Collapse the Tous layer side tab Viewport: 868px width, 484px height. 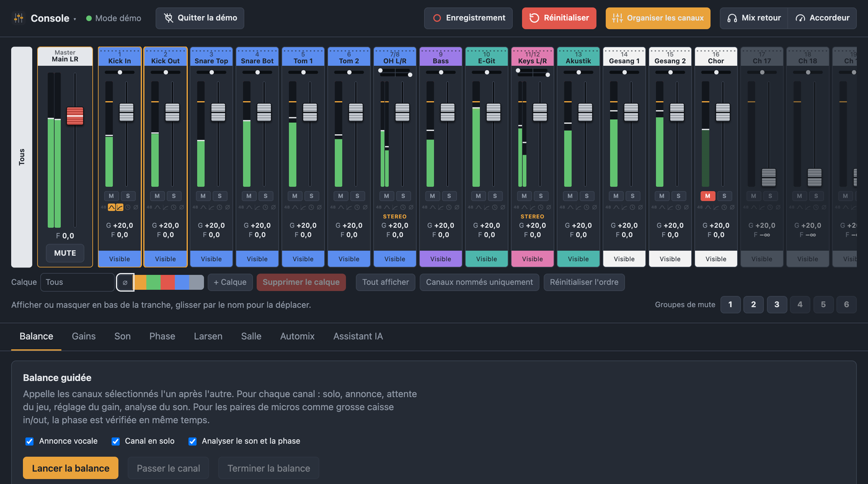point(22,157)
